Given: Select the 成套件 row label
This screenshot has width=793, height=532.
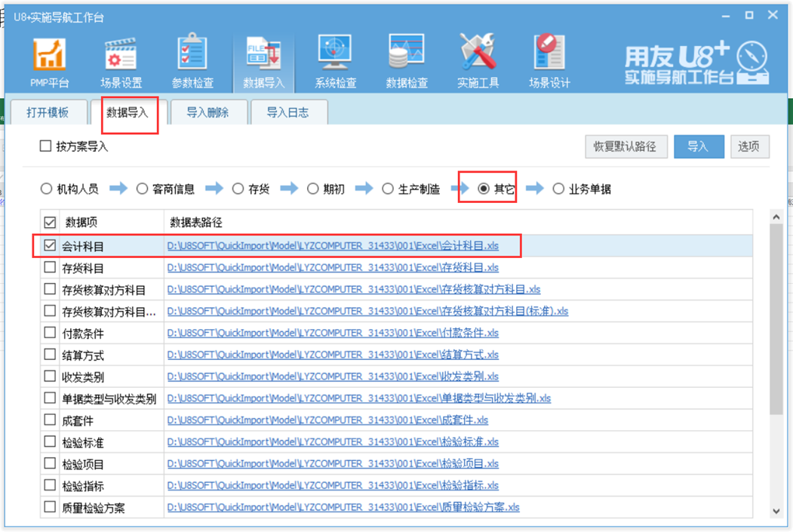Looking at the screenshot, I should (x=78, y=421).
